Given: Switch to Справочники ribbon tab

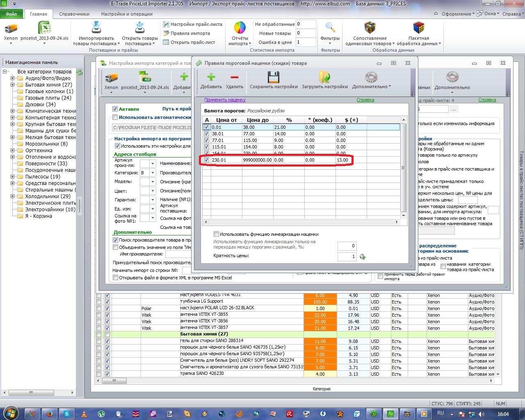Looking at the screenshot, I should coord(74,14).
